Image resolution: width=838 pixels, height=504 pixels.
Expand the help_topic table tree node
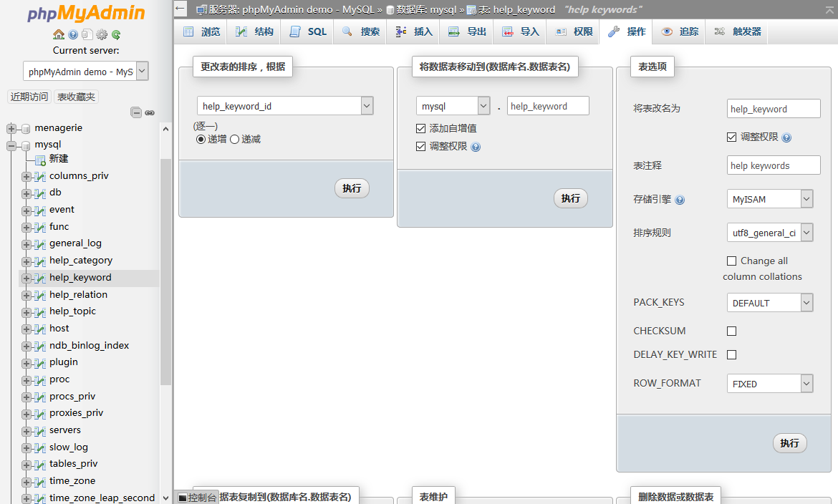point(27,311)
